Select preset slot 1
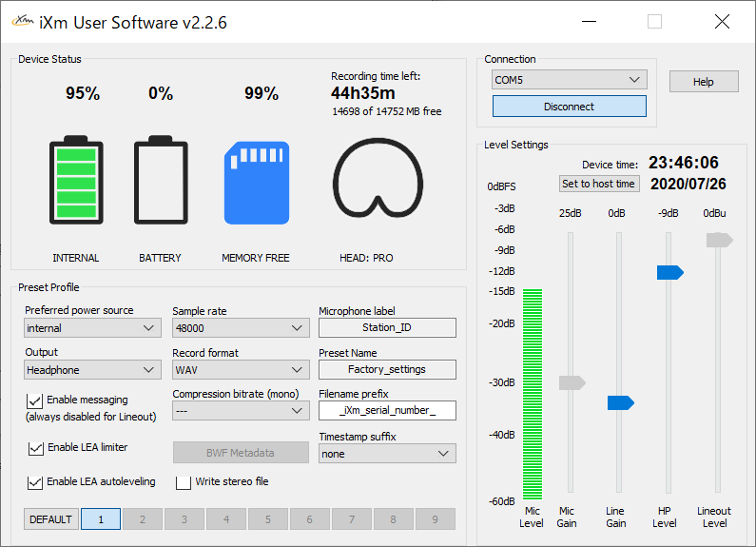 click(x=101, y=519)
